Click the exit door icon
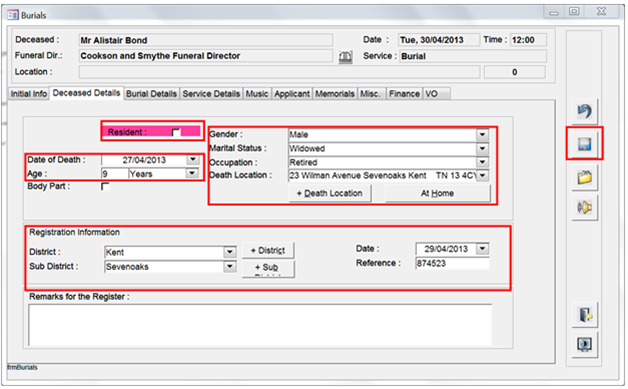The image size is (628, 389). (x=584, y=315)
